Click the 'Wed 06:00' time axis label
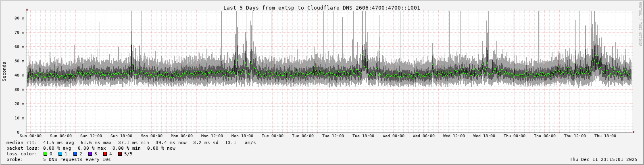644x165 pixels. pos(423,136)
